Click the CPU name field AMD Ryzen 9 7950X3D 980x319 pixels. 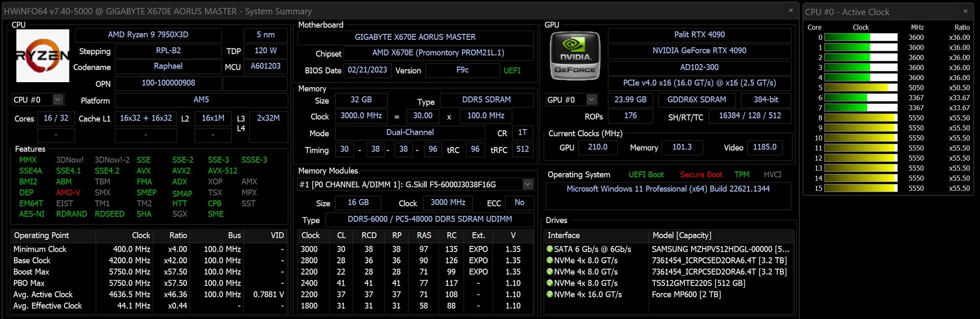tap(148, 35)
